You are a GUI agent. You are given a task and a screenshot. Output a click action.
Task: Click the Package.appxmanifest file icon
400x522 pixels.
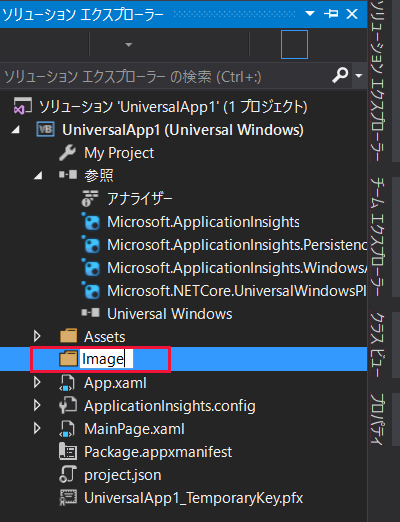point(68,452)
